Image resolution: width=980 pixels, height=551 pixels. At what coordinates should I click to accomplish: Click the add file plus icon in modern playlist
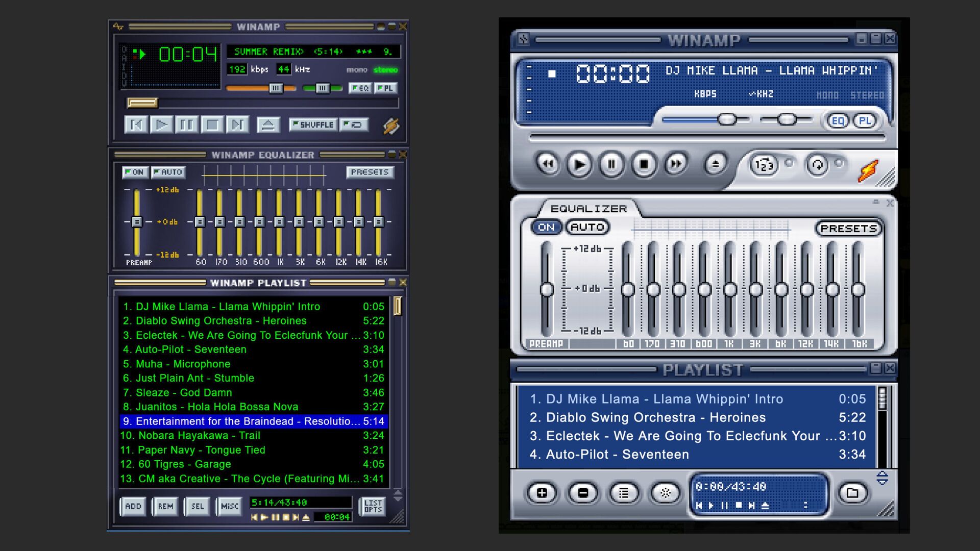tap(542, 493)
